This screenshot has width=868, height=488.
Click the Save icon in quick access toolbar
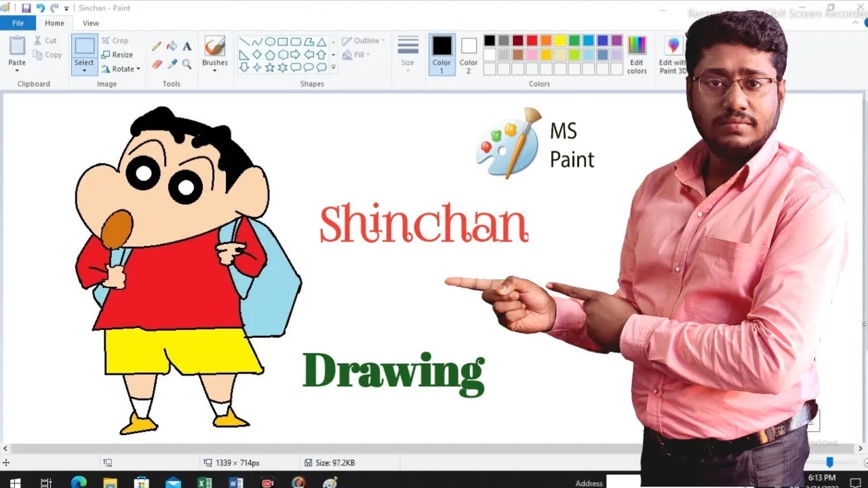coord(26,8)
